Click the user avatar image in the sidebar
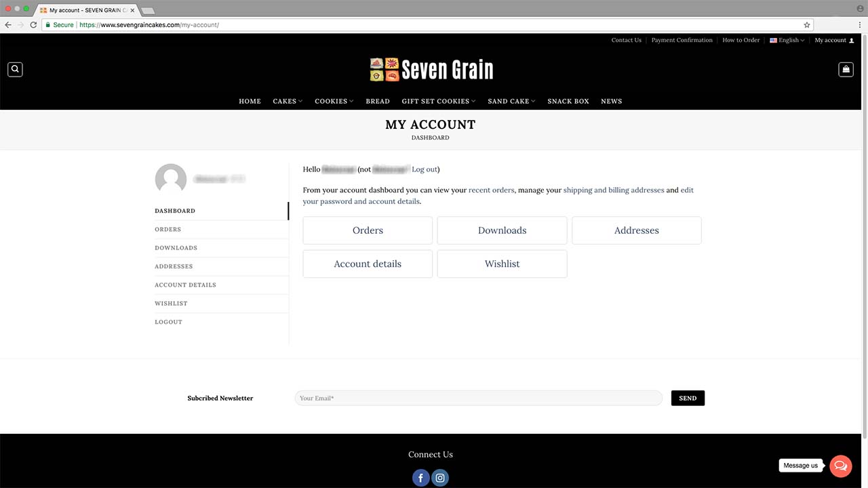Screen dimensions: 868x488 tap(171, 179)
